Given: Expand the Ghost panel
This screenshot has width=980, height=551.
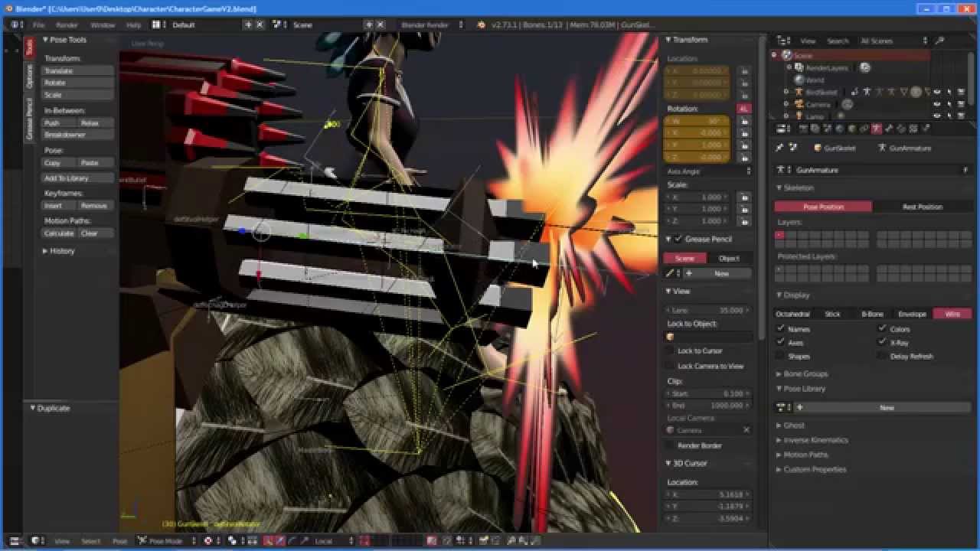Looking at the screenshot, I should click(790, 425).
